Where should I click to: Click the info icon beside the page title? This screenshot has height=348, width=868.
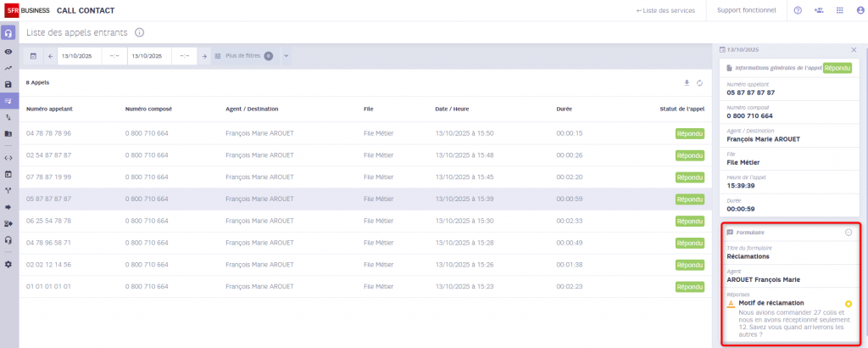(x=139, y=32)
